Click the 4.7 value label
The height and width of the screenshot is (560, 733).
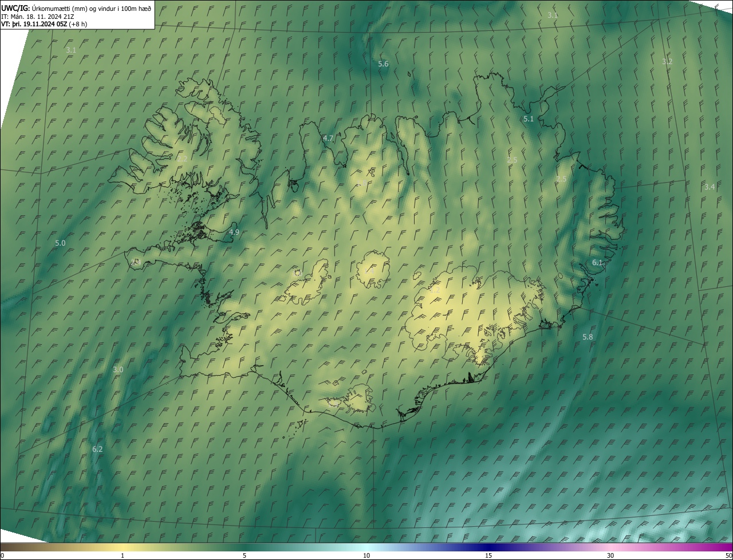tap(328, 139)
